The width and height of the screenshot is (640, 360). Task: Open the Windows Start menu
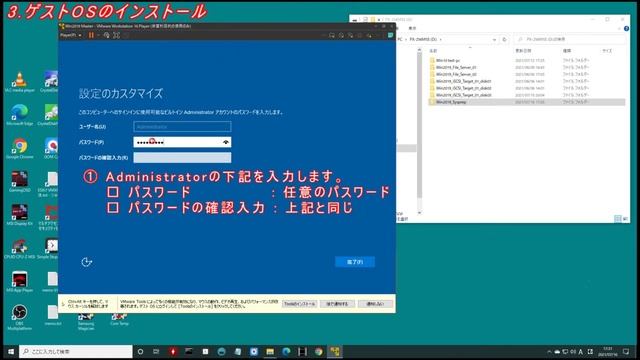click(11, 351)
